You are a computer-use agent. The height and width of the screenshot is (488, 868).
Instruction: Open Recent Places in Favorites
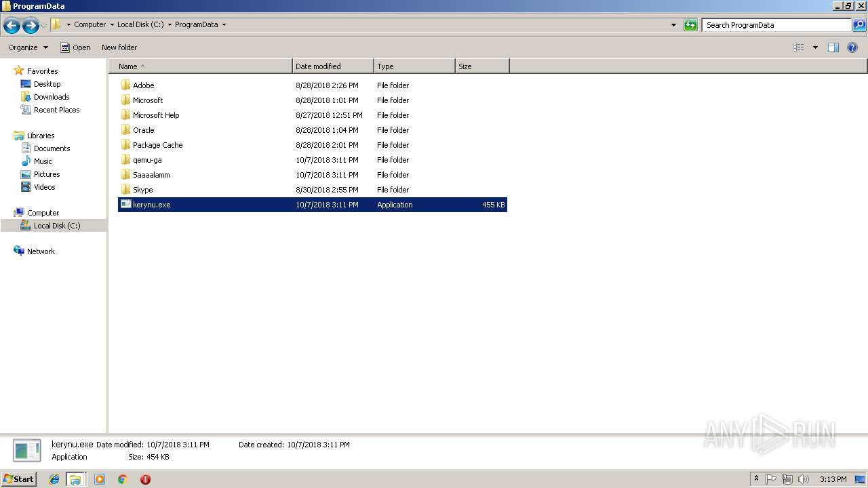56,110
